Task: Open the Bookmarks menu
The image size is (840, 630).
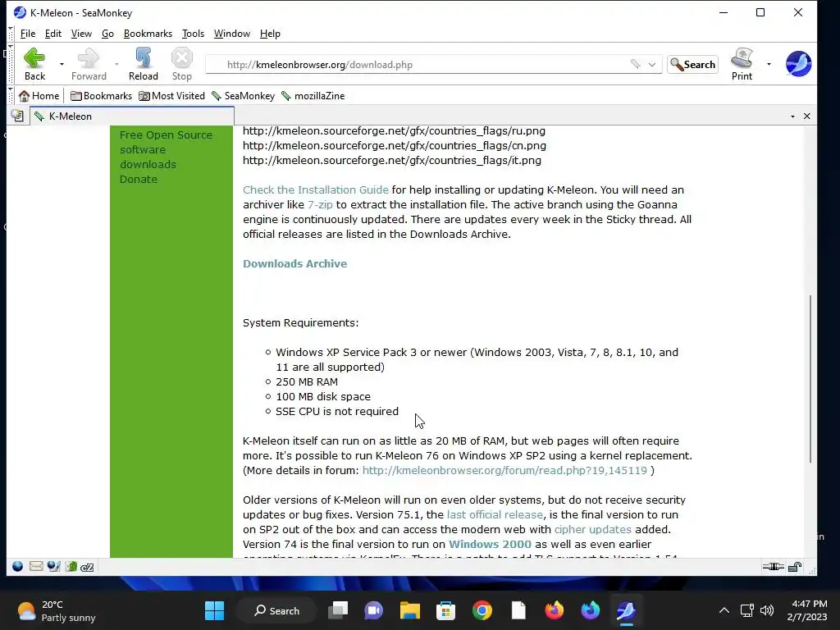Action: click(148, 33)
